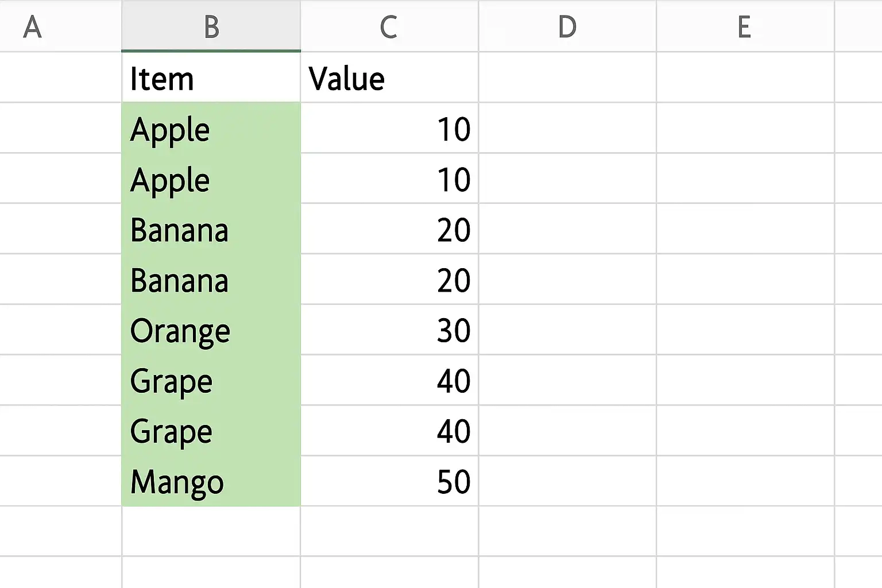
Task: Click the cell containing 50
Action: pos(389,481)
